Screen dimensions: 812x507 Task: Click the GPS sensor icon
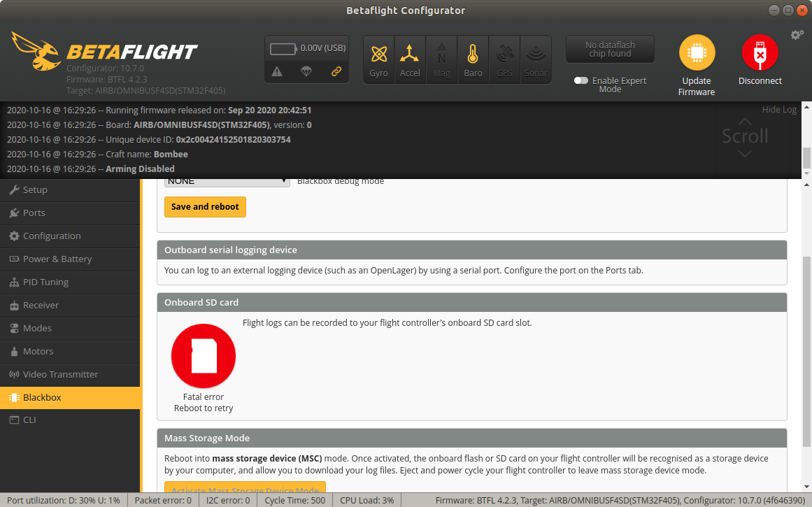point(504,55)
